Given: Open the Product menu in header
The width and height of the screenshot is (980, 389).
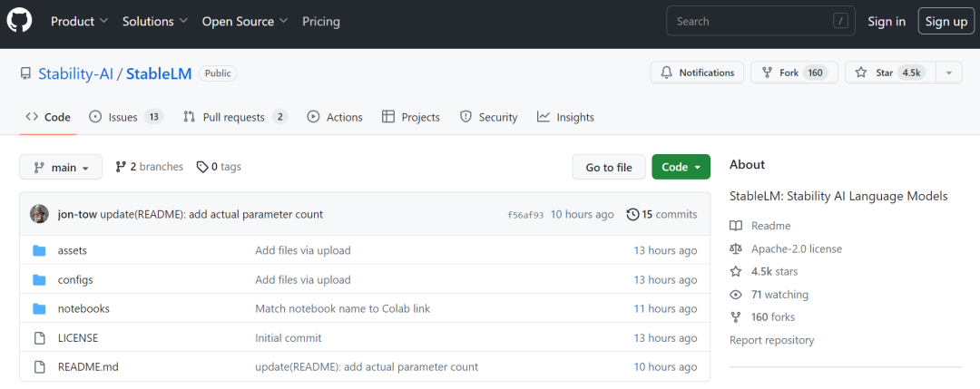Looking at the screenshot, I should click(79, 21).
